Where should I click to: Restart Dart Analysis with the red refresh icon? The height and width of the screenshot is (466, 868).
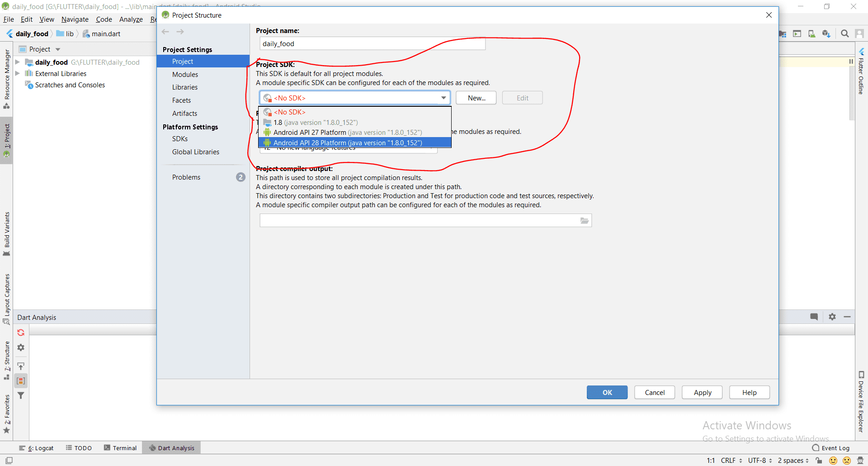pyautogui.click(x=21, y=332)
